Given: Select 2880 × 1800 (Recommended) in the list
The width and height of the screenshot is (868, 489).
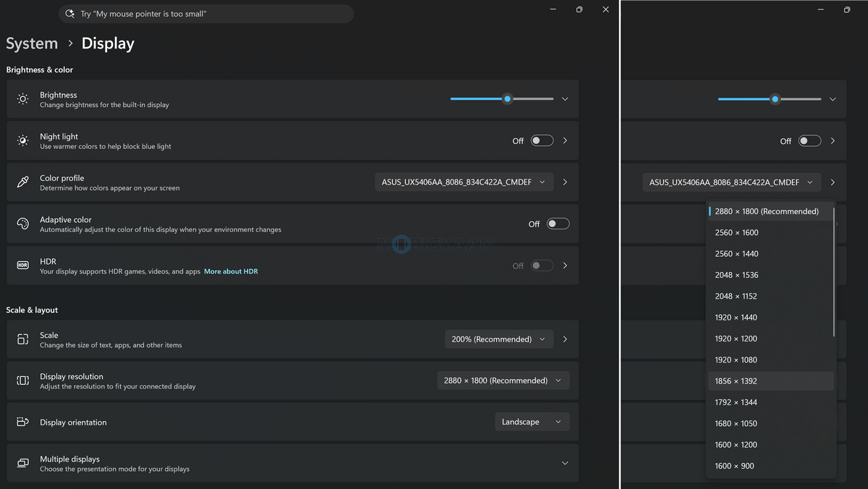Looking at the screenshot, I should [770, 211].
